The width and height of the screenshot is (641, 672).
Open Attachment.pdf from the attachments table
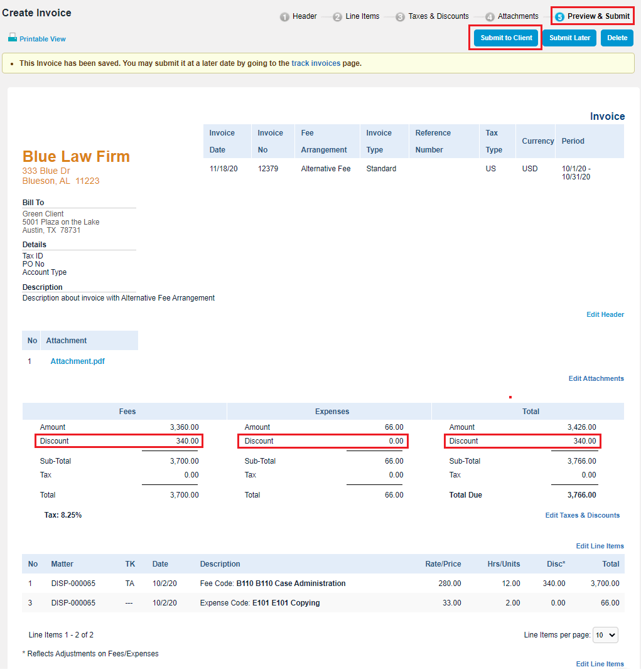tap(77, 361)
